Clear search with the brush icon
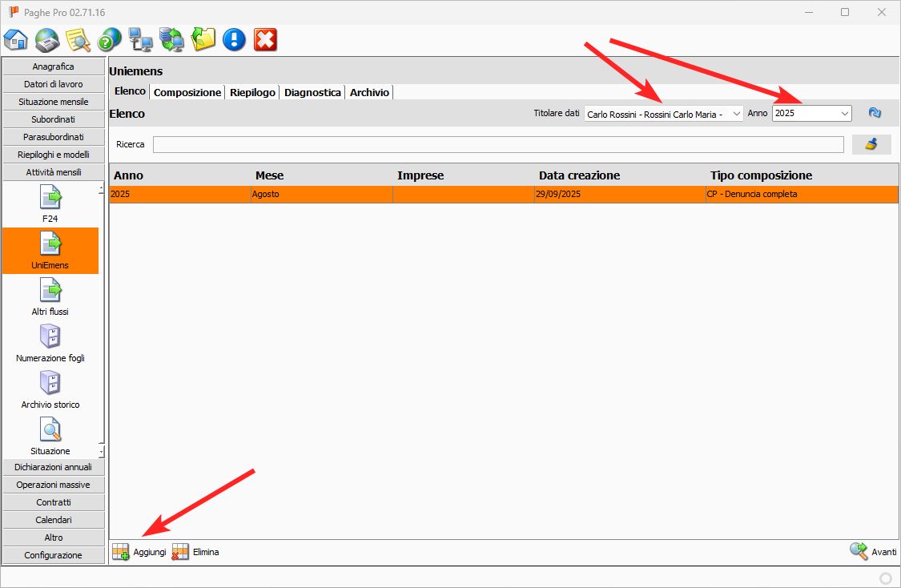This screenshot has height=588, width=901. pos(871,144)
